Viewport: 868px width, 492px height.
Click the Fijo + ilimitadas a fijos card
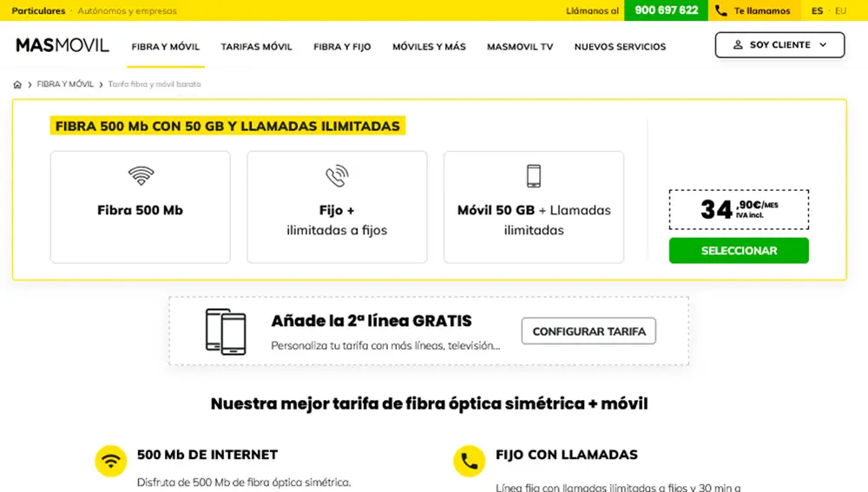337,207
